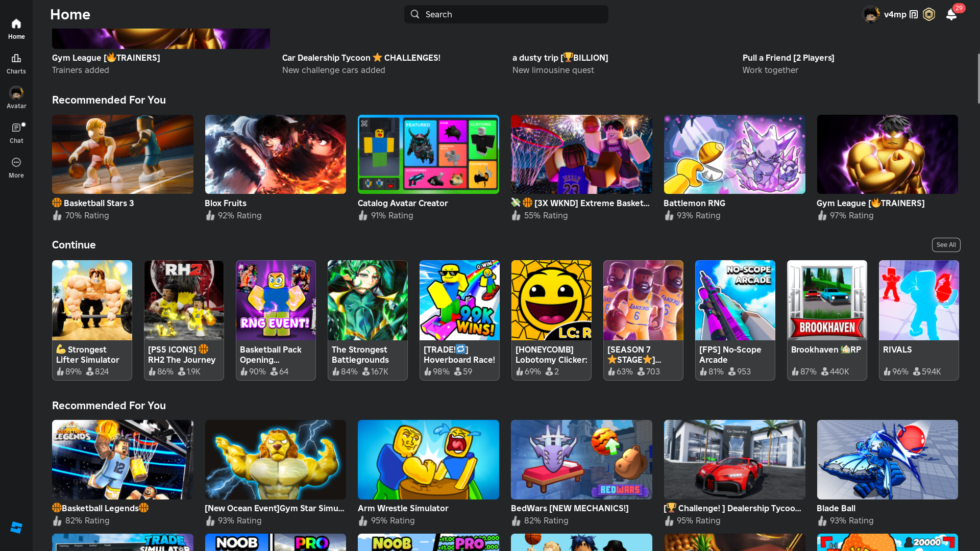This screenshot has width=980, height=551.
Task: Click See All button in Continue section
Action: point(946,245)
